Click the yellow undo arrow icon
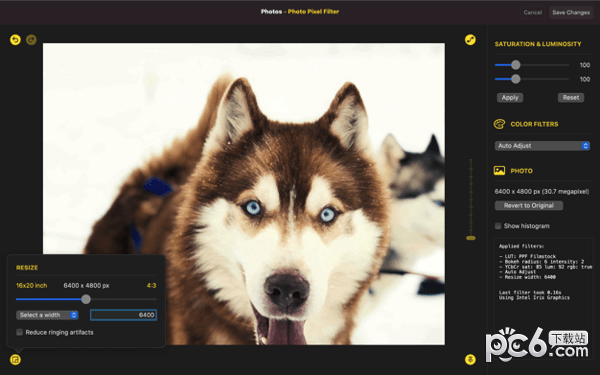Screen dimensions: 600x375 pos(15,40)
